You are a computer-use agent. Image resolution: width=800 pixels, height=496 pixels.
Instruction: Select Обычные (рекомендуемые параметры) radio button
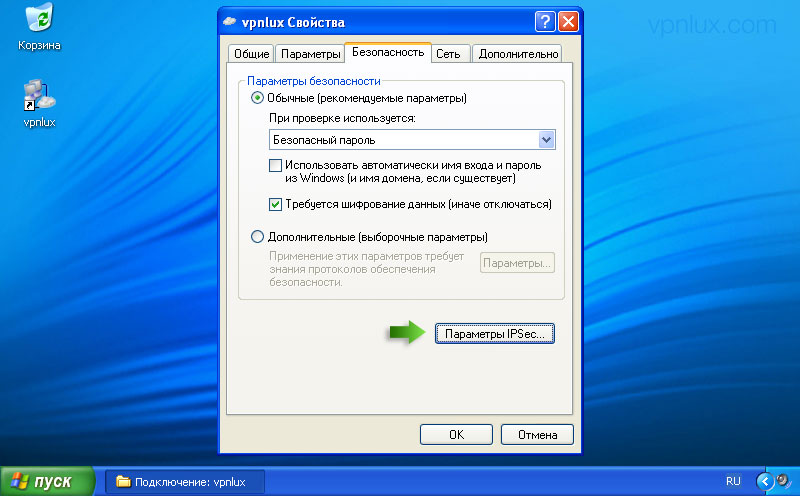[x=257, y=98]
